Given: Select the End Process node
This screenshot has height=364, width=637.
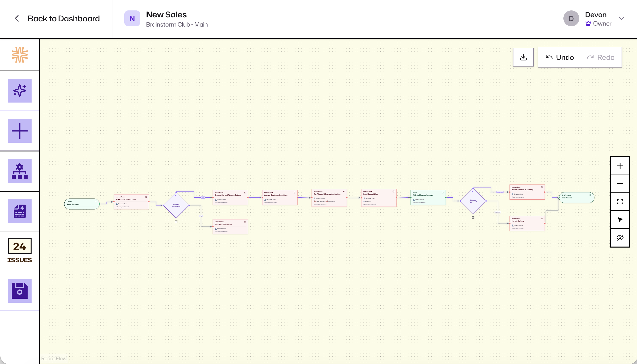Looking at the screenshot, I should tap(577, 197).
